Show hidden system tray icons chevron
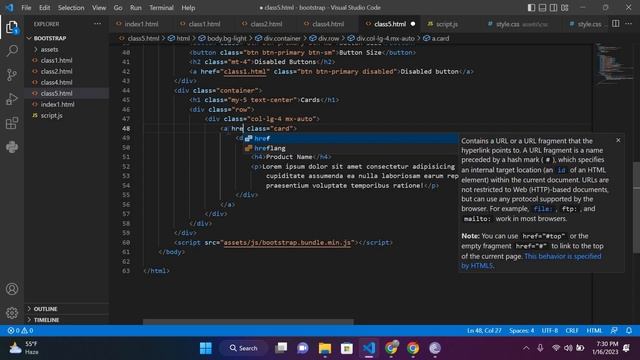 [x=526, y=348]
